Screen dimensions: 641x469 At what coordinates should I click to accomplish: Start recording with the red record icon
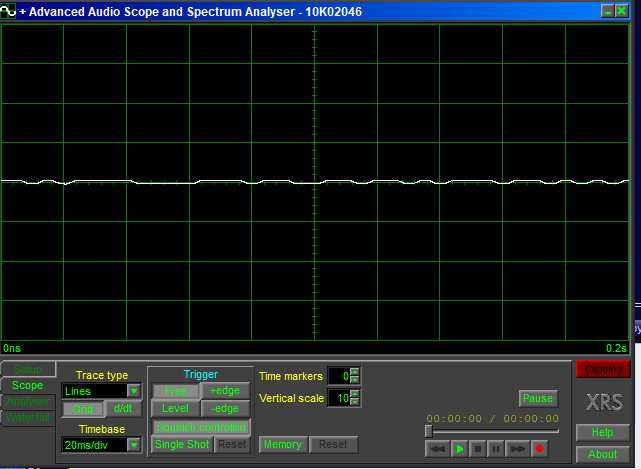coord(539,449)
